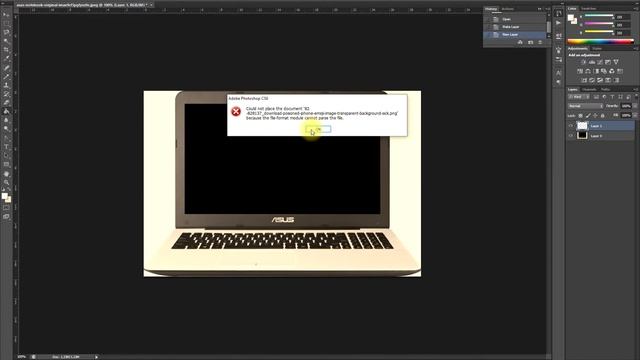Select the Make Layer history state
Image resolution: width=640 pixels, height=360 pixels.
[515, 27]
